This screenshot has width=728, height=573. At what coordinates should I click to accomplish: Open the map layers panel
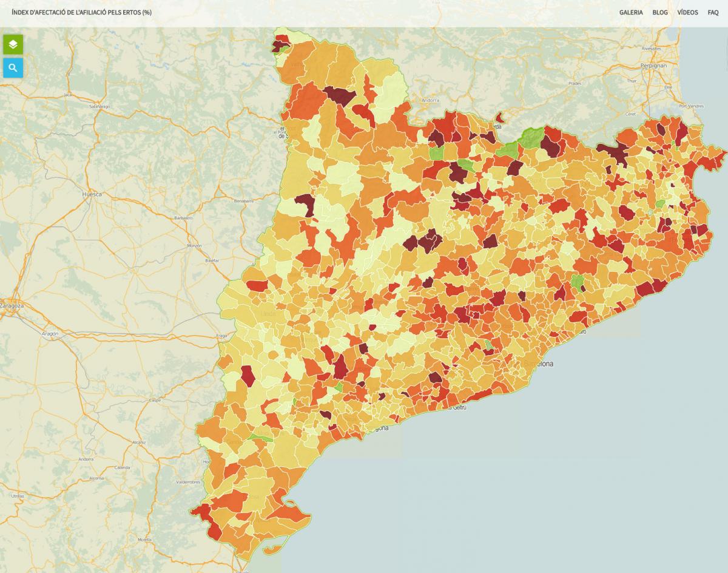[13, 44]
